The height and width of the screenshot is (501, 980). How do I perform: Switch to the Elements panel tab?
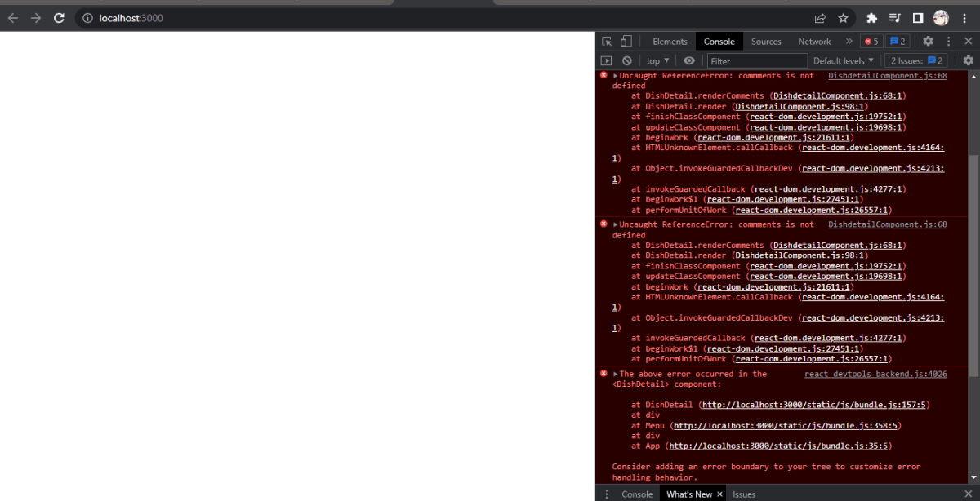670,41
